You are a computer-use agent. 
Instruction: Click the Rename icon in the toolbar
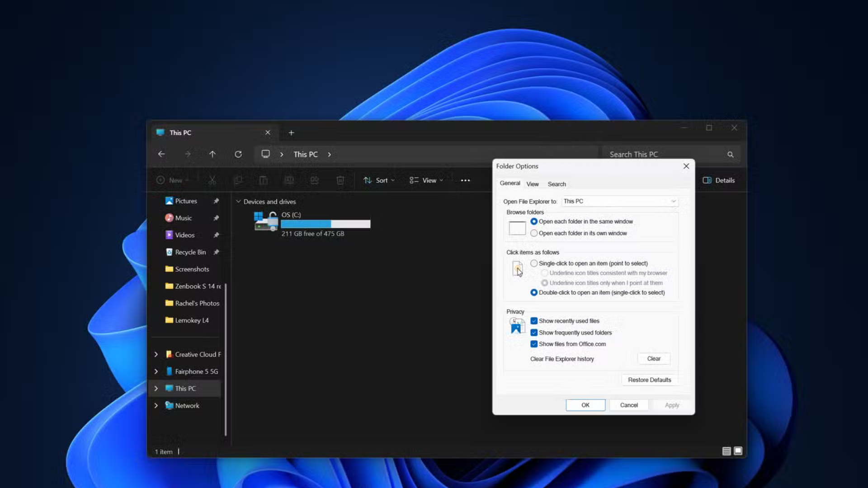[289, 180]
